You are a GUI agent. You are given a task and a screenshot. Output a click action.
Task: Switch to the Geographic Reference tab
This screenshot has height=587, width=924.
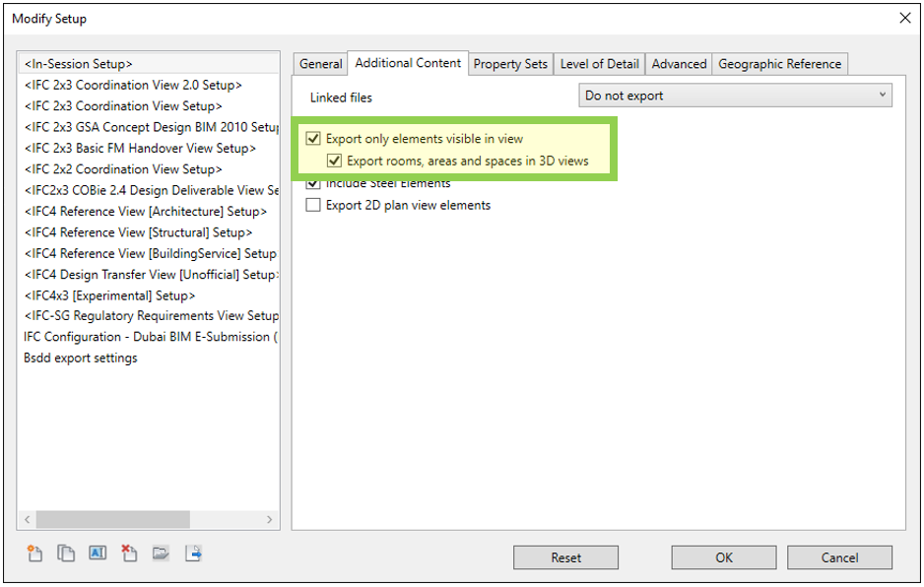tap(779, 63)
